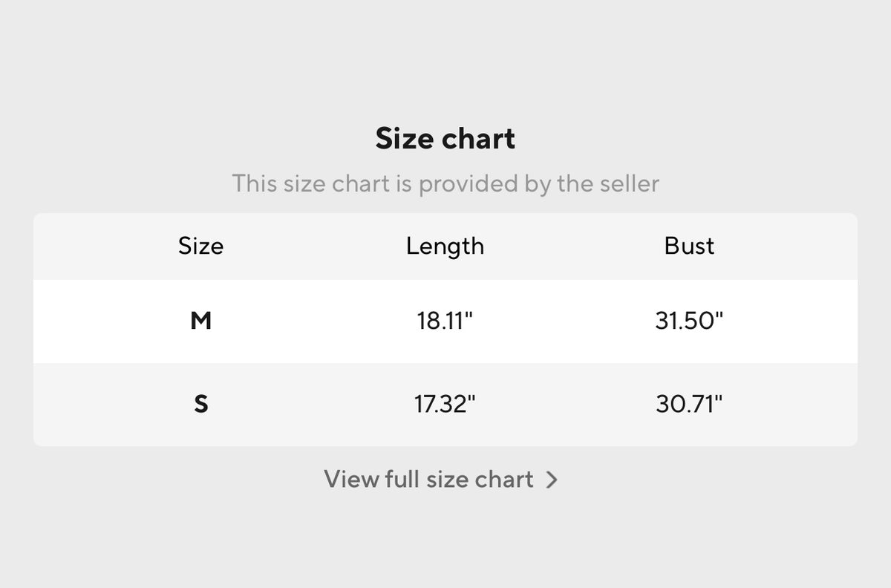Select the Length column header
Viewport: 891px width, 588px height.
[445, 246]
